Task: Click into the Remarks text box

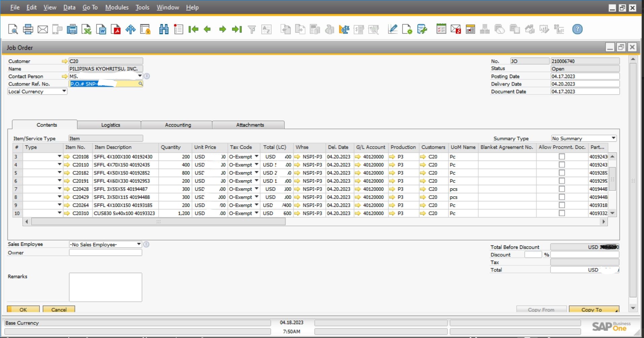Action: pos(105,287)
